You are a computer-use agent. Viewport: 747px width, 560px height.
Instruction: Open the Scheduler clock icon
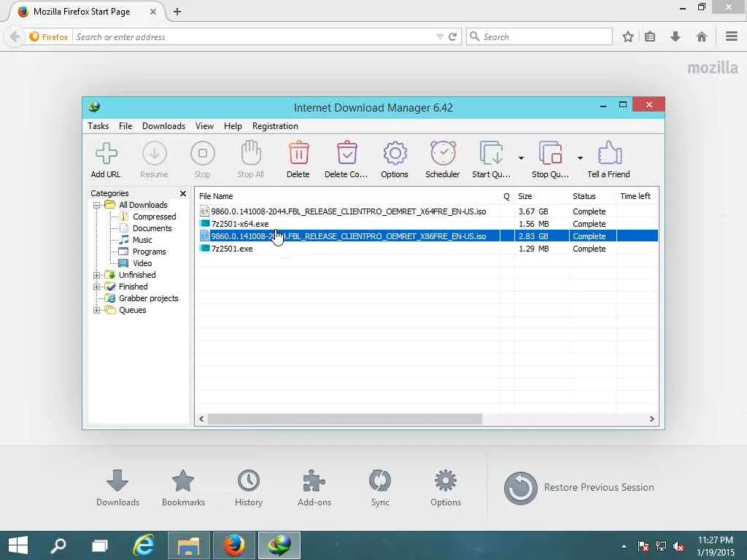pos(443,153)
